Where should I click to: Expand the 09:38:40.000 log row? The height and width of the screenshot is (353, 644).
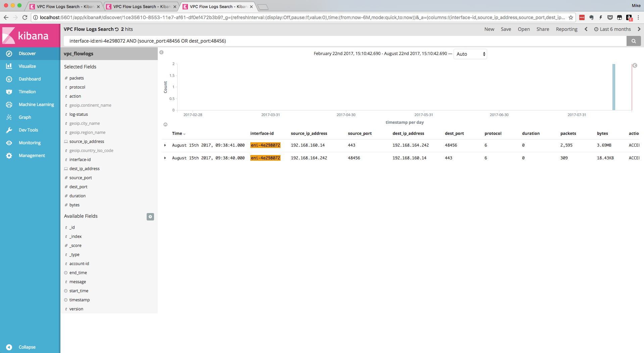(x=165, y=158)
